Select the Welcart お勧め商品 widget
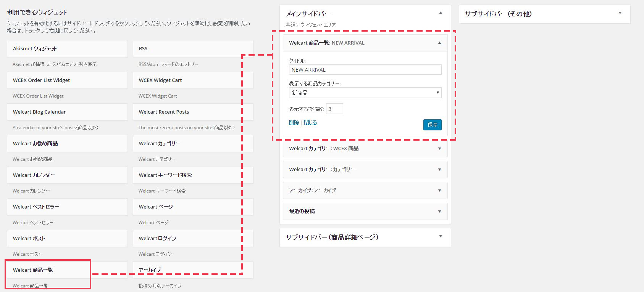 67,144
